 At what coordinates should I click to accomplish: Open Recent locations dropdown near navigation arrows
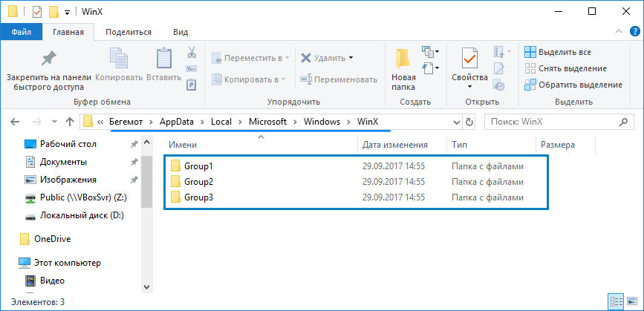(x=55, y=122)
